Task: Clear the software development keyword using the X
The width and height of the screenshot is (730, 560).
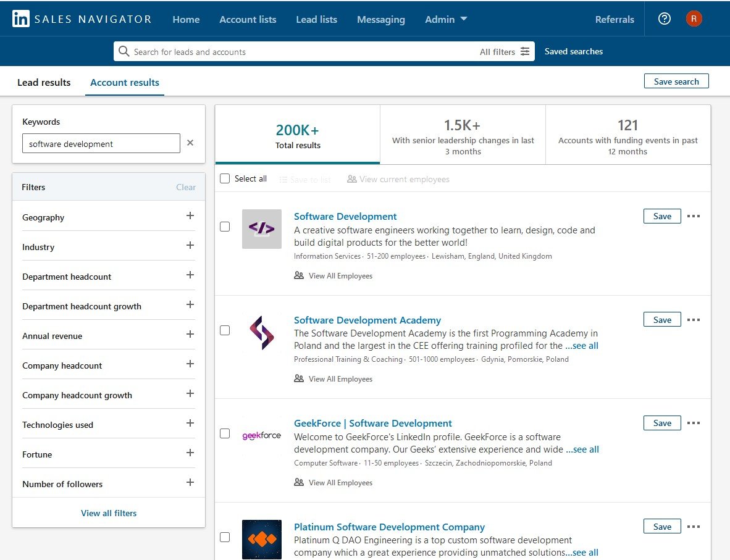Action: (x=190, y=143)
